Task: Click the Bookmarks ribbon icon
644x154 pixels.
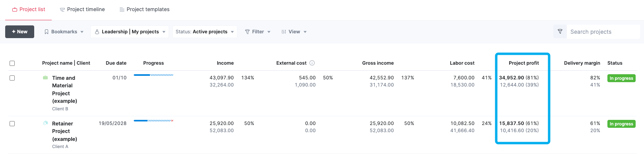Action: [47, 32]
